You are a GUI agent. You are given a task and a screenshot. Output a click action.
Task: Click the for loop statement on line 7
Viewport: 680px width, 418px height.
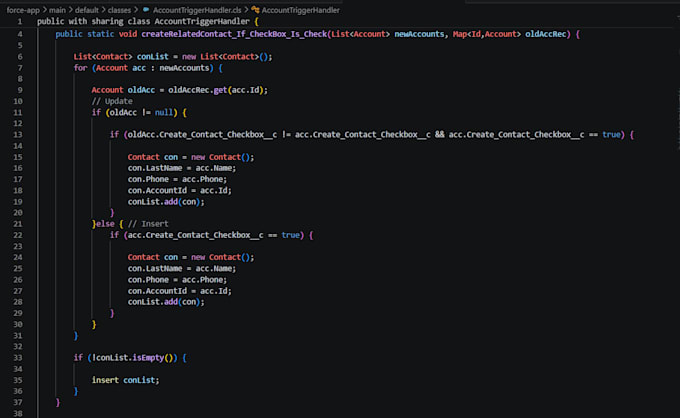[x=148, y=68]
